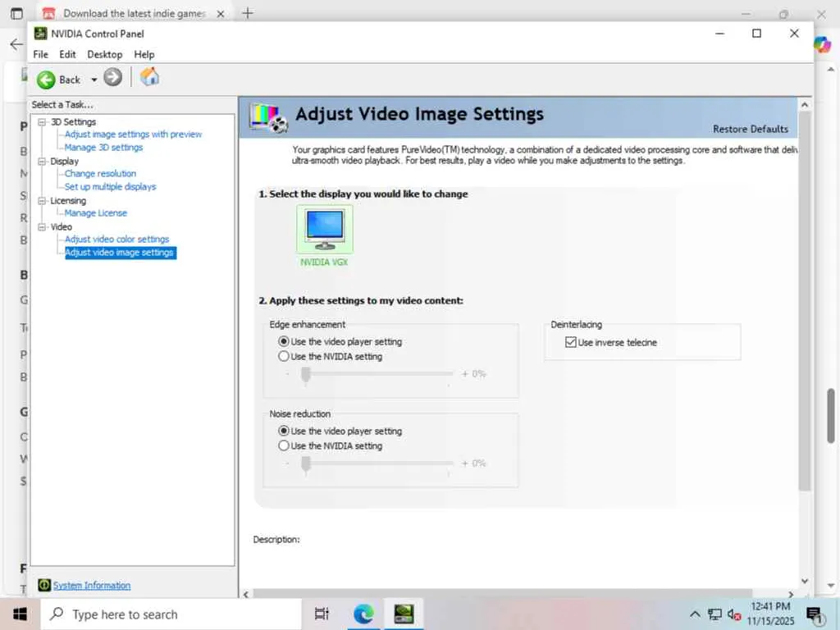
Task: Click the browser tab actions icon
Action: tap(17, 13)
